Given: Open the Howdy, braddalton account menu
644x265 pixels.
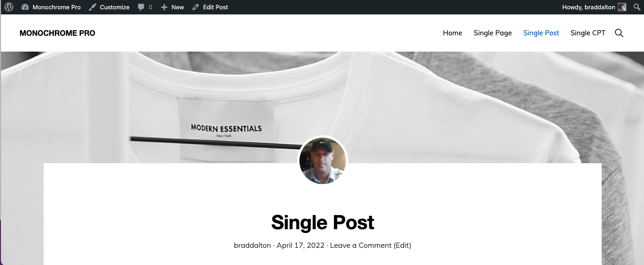Looking at the screenshot, I should coord(588,7).
